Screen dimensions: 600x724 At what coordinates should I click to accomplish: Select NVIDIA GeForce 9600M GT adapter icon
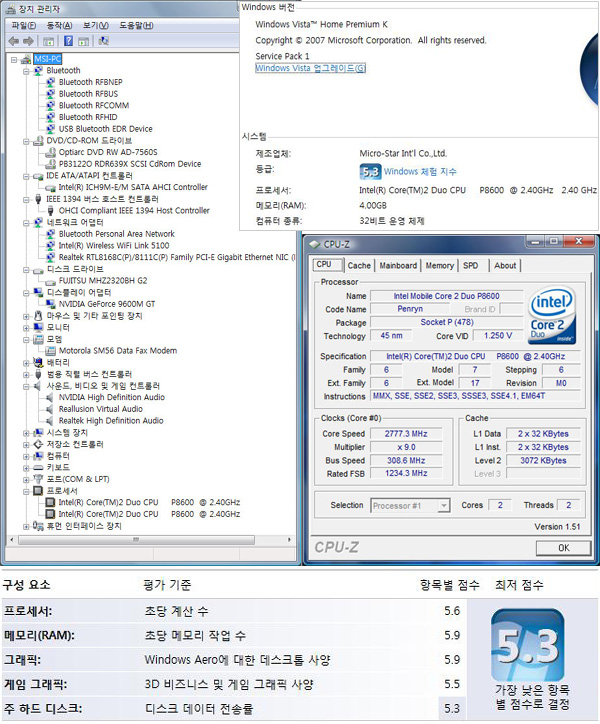coord(50,304)
